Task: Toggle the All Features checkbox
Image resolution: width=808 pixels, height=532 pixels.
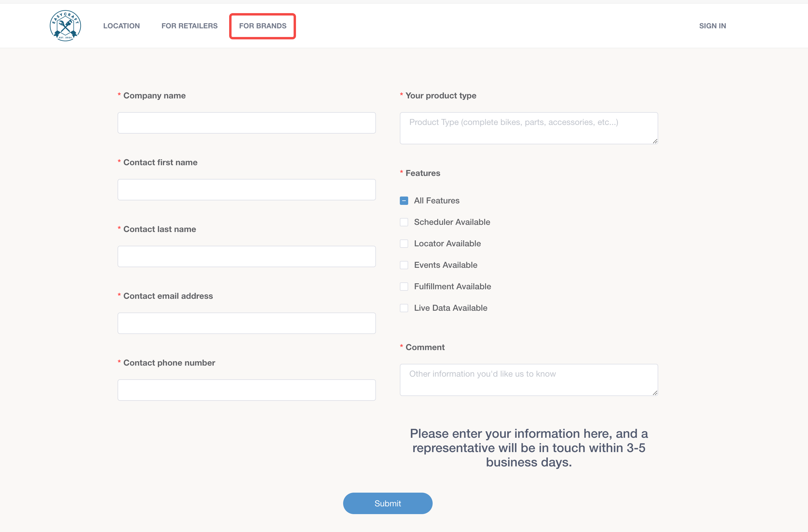Action: click(x=404, y=201)
